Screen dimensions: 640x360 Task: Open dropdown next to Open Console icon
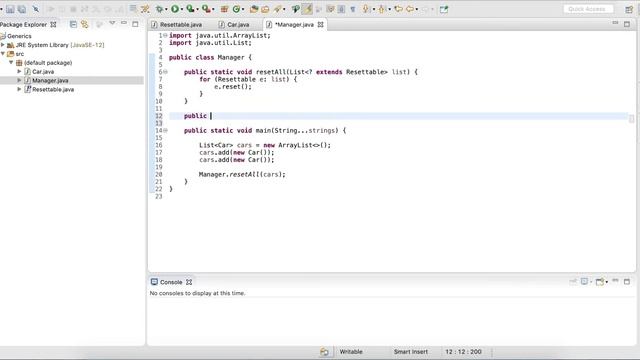point(607,282)
